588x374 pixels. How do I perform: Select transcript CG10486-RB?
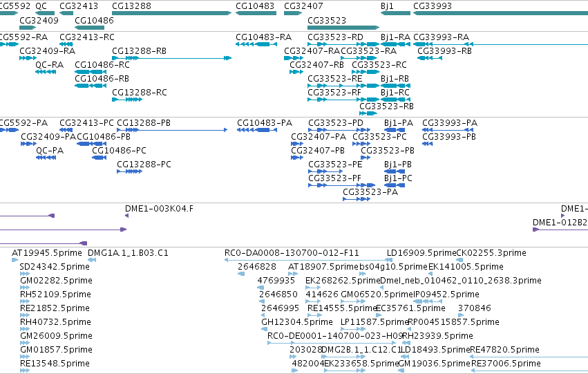pos(91,86)
